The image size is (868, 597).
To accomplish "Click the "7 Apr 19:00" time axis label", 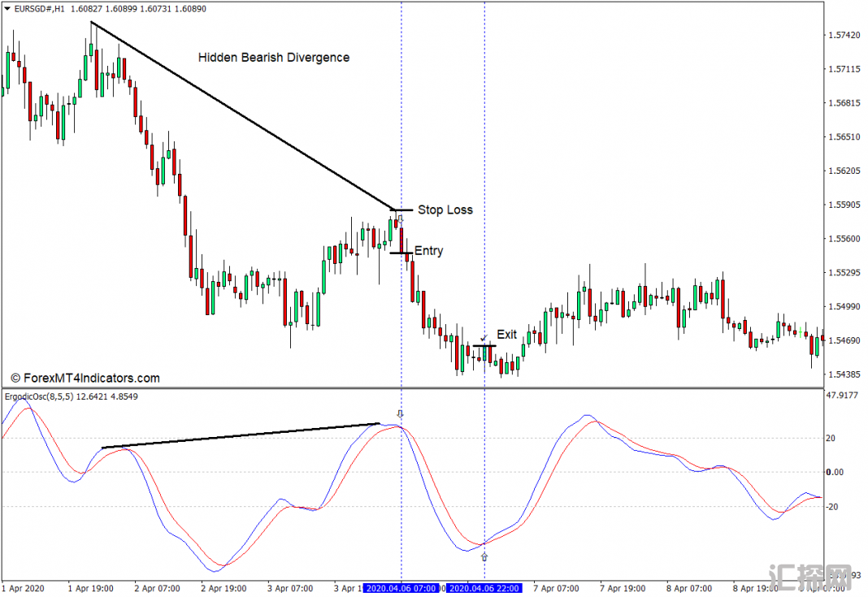I will (x=623, y=588).
